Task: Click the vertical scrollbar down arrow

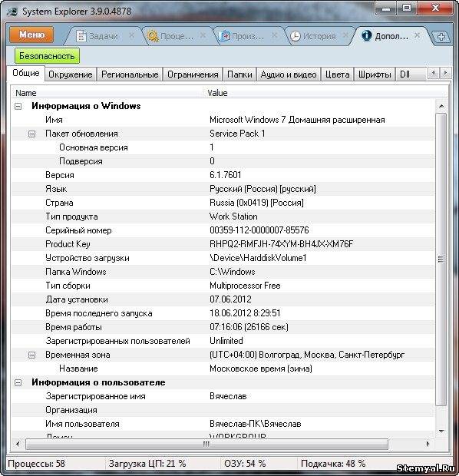Action: tap(441, 431)
